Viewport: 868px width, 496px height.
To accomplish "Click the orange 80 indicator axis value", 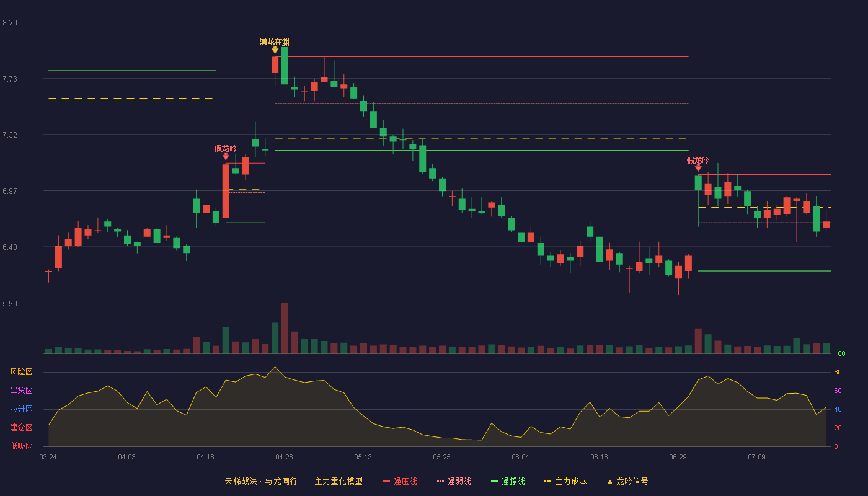I will [x=838, y=372].
